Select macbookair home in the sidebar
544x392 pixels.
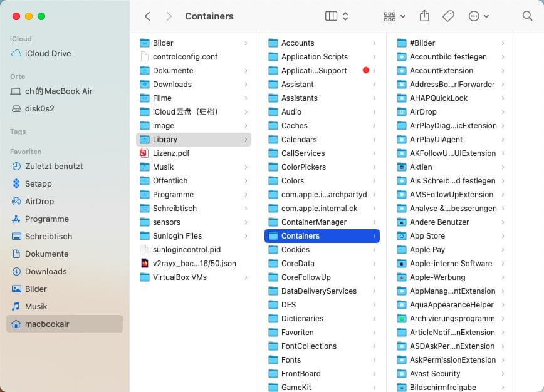[x=65, y=324]
